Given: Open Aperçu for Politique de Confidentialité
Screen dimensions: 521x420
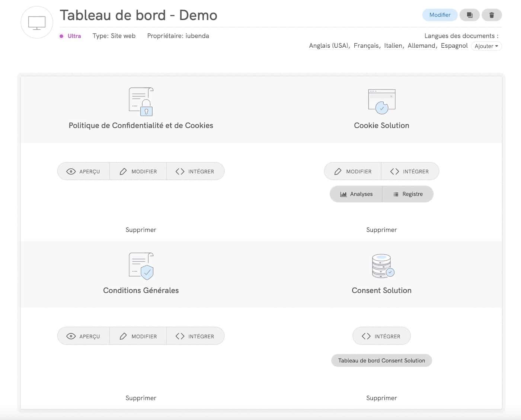Looking at the screenshot, I should 83,171.
